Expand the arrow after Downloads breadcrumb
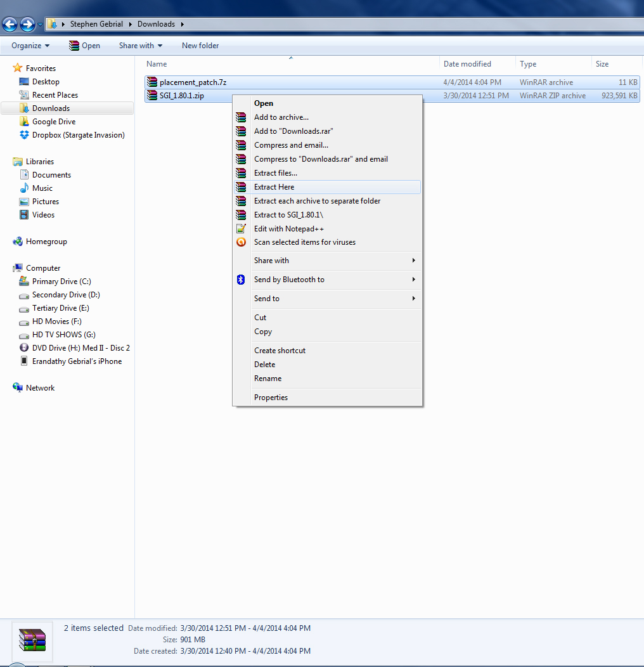644x667 pixels. (x=182, y=24)
